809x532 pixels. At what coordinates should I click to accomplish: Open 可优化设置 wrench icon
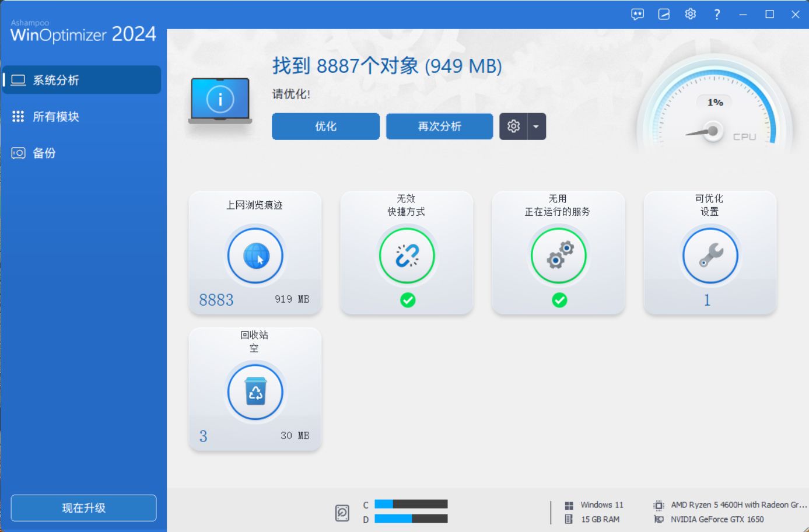click(x=710, y=256)
